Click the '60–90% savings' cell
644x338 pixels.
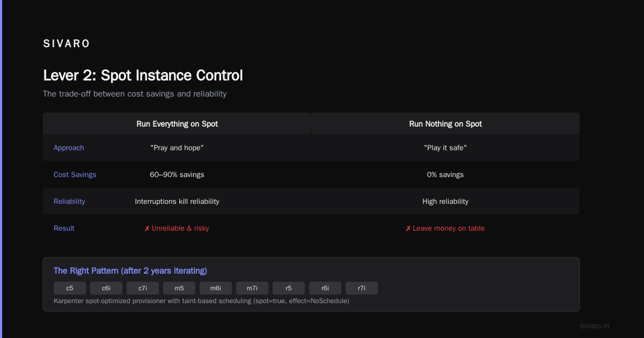click(x=177, y=174)
